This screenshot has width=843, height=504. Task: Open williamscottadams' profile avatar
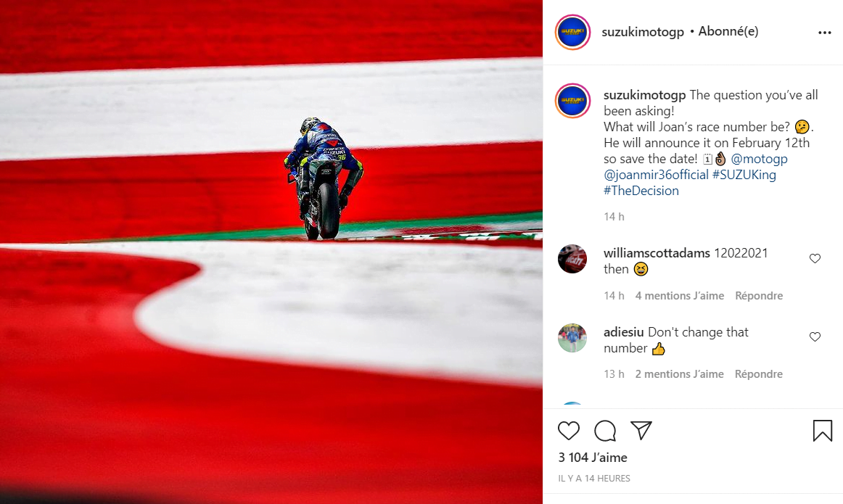[572, 259]
